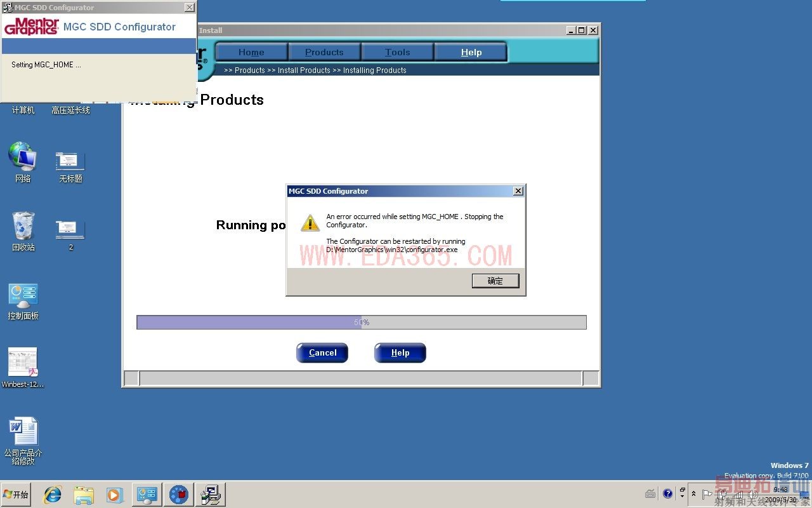Click the Cancel button below the progress bar
812x508 pixels.
[x=322, y=353]
